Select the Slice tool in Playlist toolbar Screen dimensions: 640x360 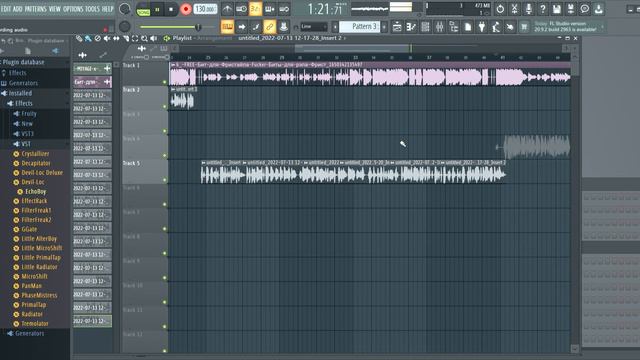(126, 38)
